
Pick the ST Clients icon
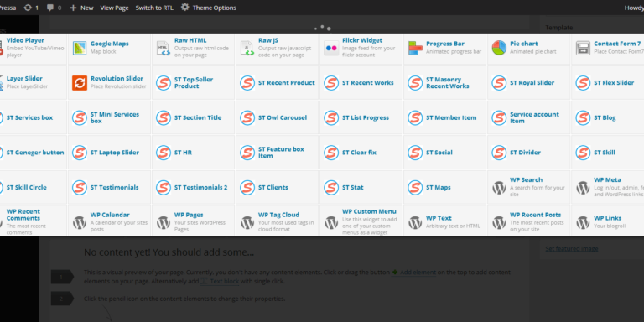tap(247, 187)
